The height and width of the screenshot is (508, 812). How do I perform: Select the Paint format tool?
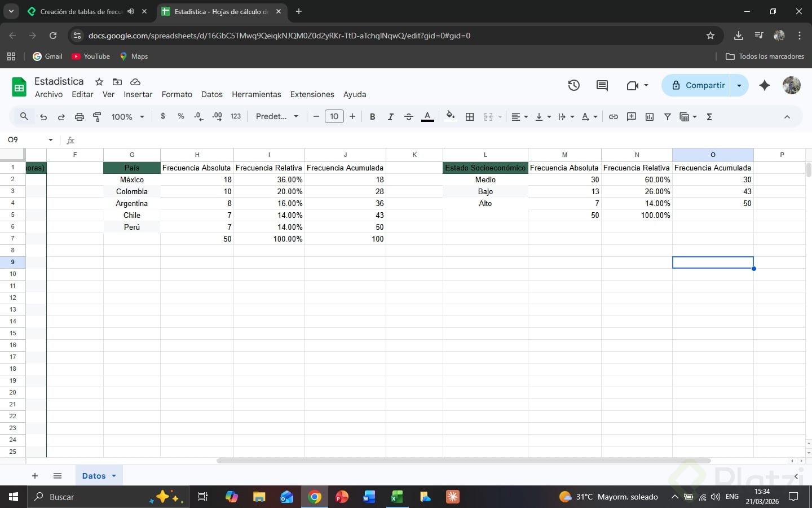(x=97, y=117)
